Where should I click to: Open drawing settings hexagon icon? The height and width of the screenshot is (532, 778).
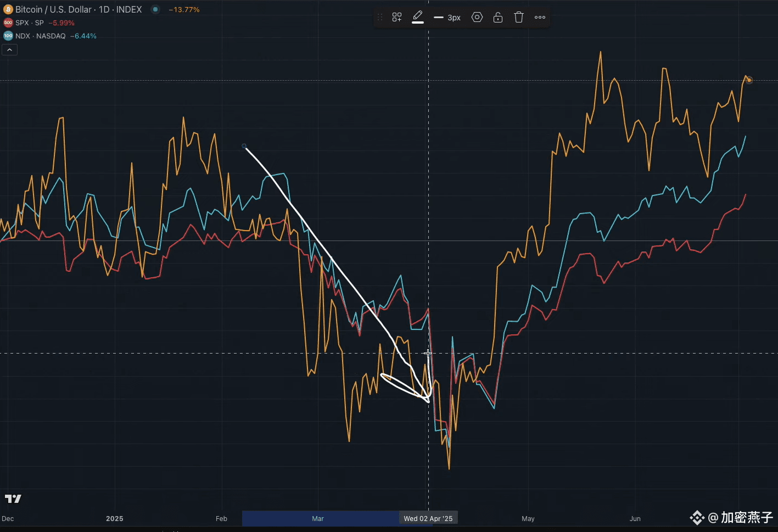tap(477, 18)
